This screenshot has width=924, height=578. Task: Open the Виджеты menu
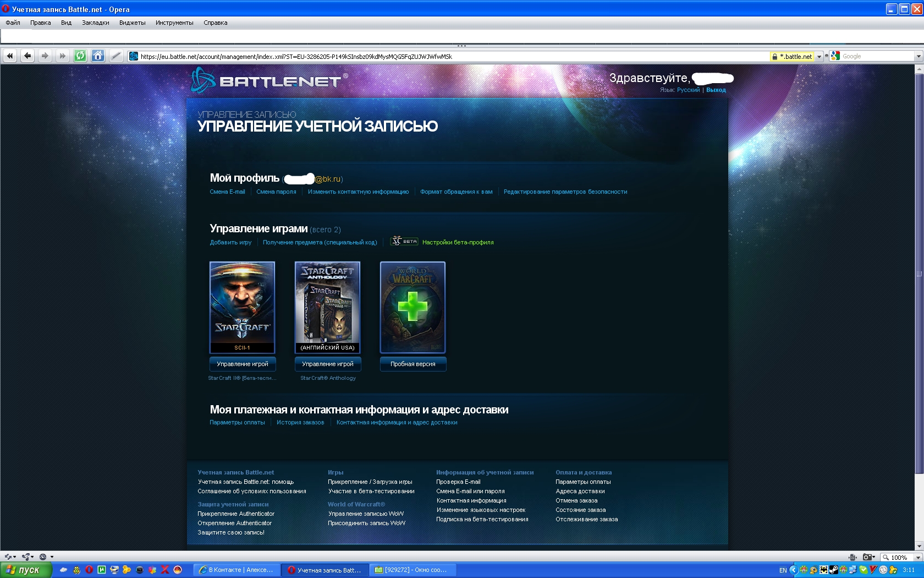[133, 23]
